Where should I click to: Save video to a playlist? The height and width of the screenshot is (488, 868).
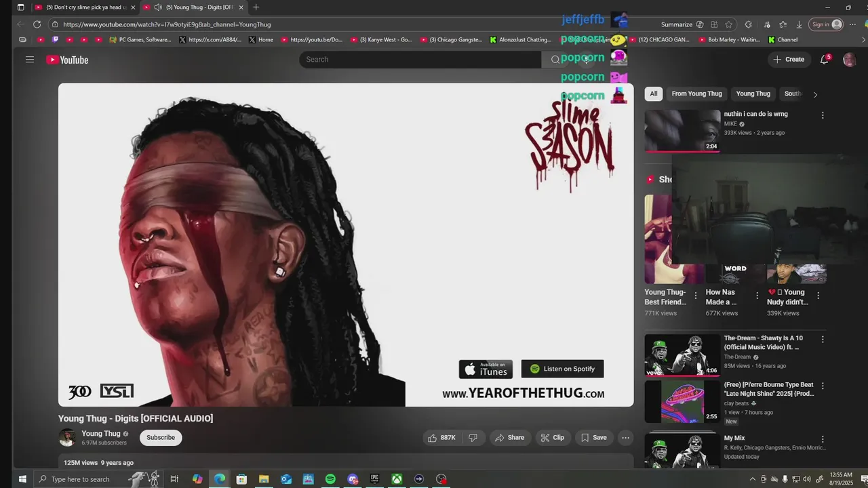(593, 438)
